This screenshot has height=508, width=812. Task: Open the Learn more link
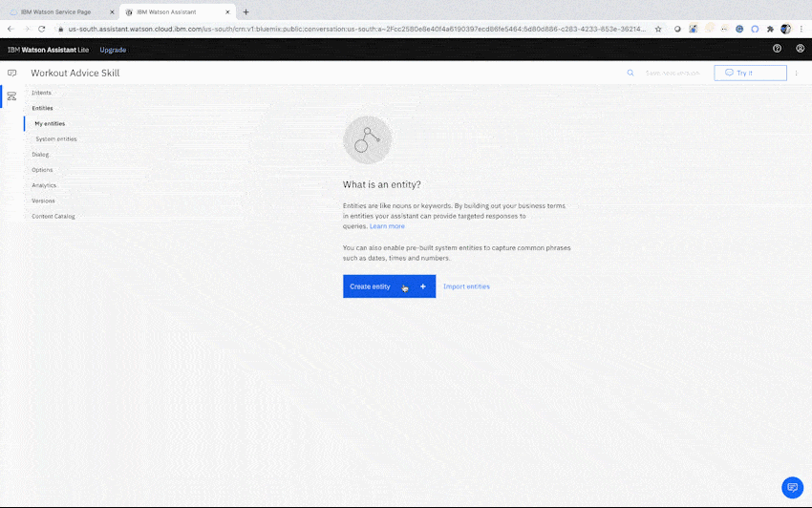point(387,226)
